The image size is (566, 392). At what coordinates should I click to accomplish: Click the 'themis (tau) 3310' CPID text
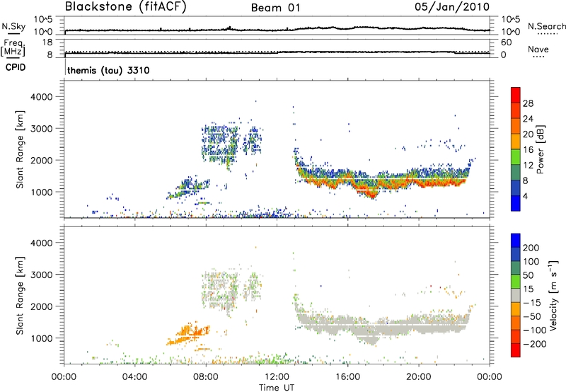[108, 70]
